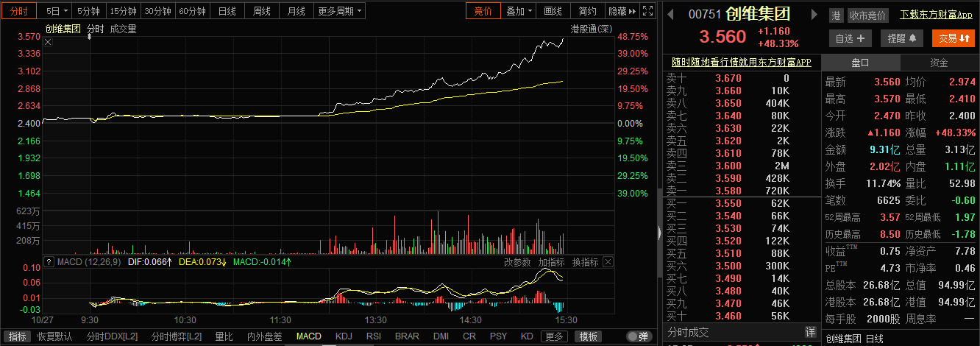This screenshot has height=346, width=980.
Task: Close the main price chart with X icon
Action: coord(48,42)
